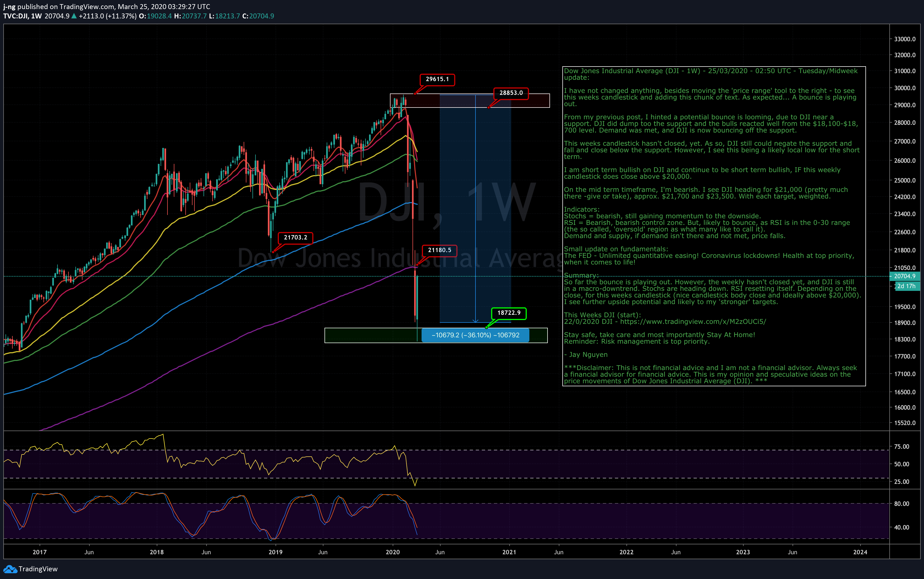This screenshot has width=924, height=579.
Task: Click the tradingview.com/x/M2zOUCi5 link text
Action: (693, 322)
